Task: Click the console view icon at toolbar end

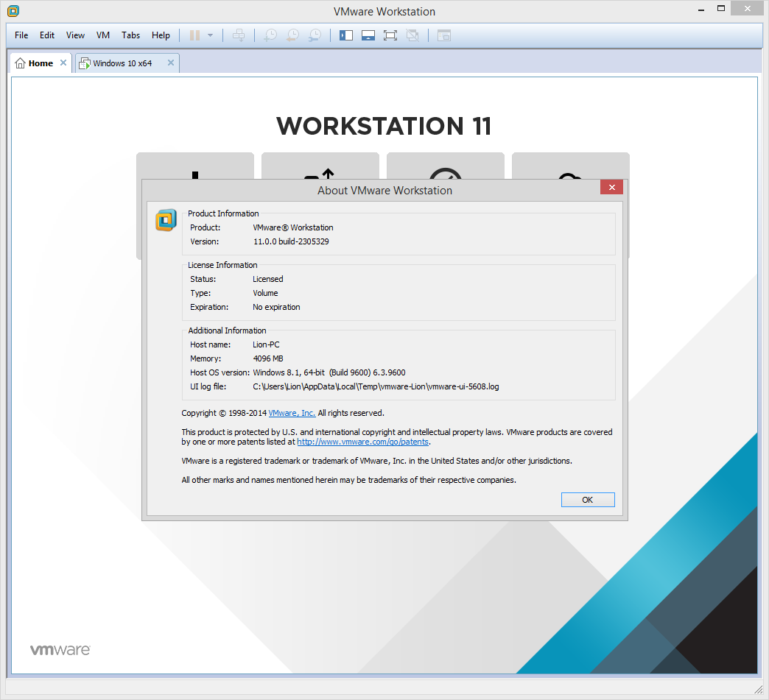Action: (444, 35)
